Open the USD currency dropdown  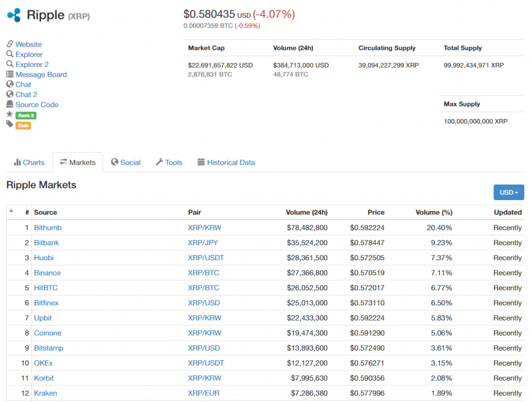click(x=509, y=192)
